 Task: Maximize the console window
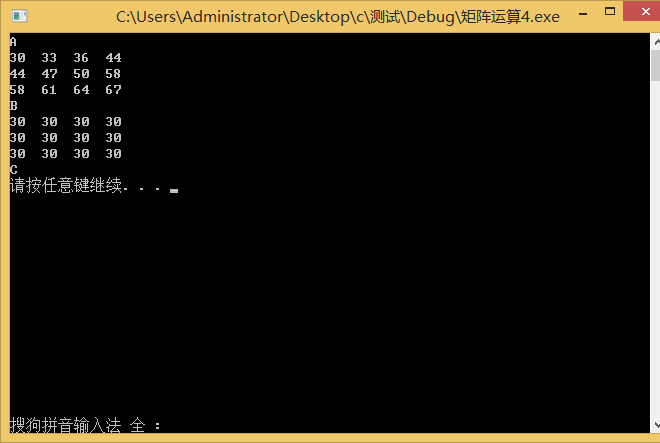609,12
